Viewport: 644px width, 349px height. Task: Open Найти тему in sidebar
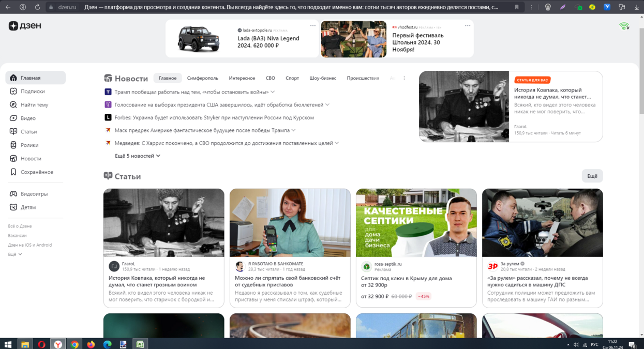(34, 105)
